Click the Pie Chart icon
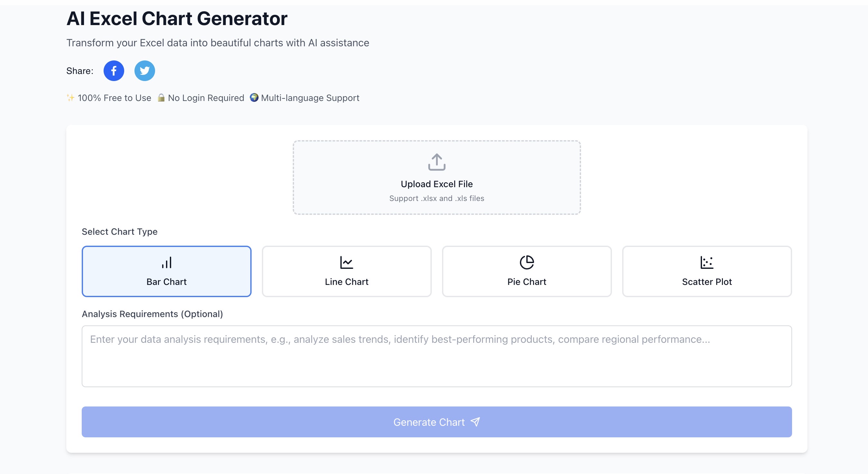This screenshot has width=868, height=474. [x=526, y=262]
